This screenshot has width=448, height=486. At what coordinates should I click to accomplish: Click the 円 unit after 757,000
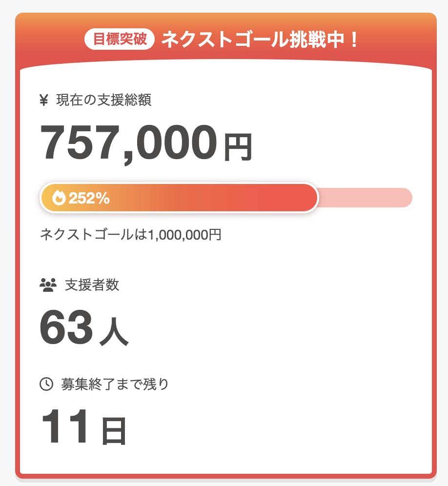click(x=238, y=148)
